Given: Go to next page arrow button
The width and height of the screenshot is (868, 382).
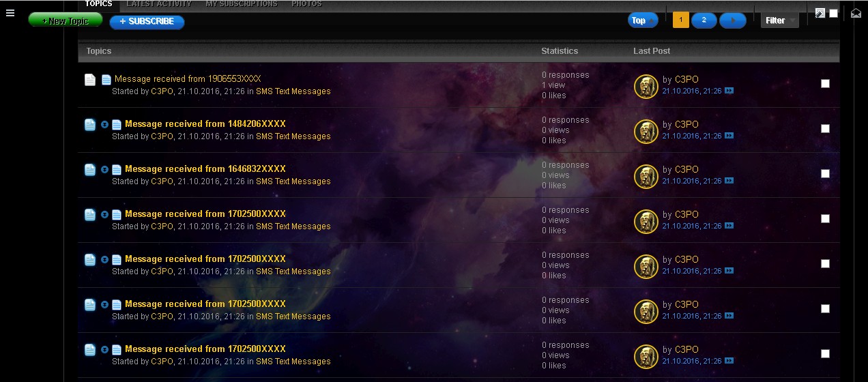Looking at the screenshot, I should 733,20.
